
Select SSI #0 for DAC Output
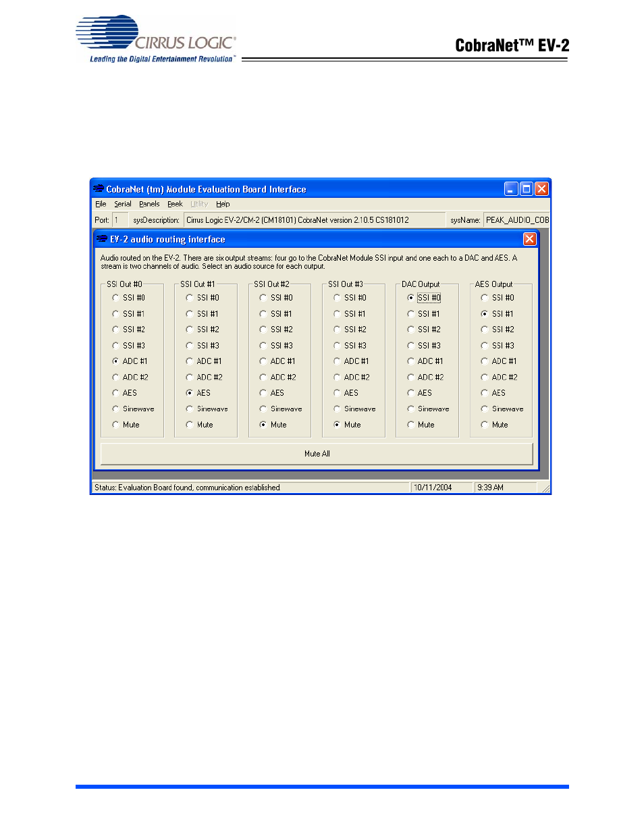point(410,298)
